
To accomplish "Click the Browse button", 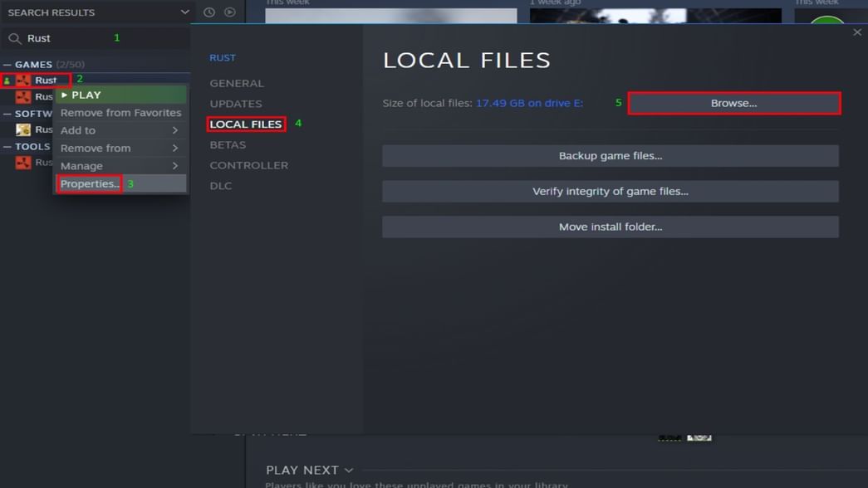I will coord(734,103).
